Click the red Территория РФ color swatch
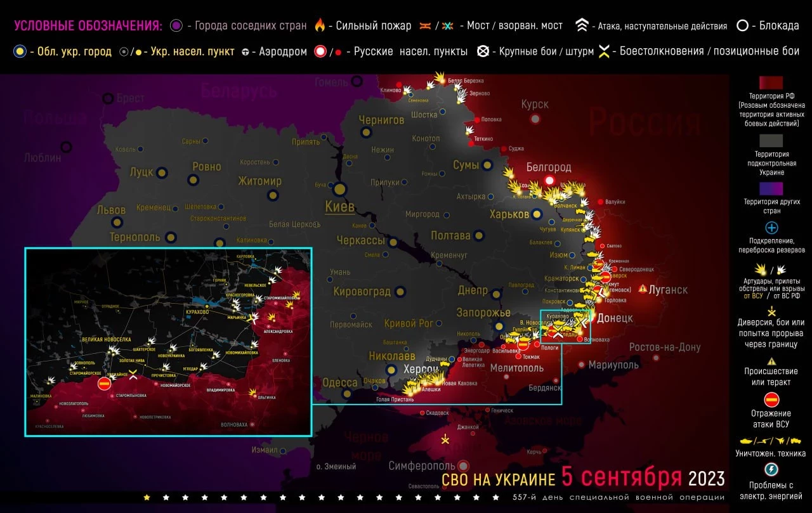This screenshot has width=812, height=513. [771, 83]
